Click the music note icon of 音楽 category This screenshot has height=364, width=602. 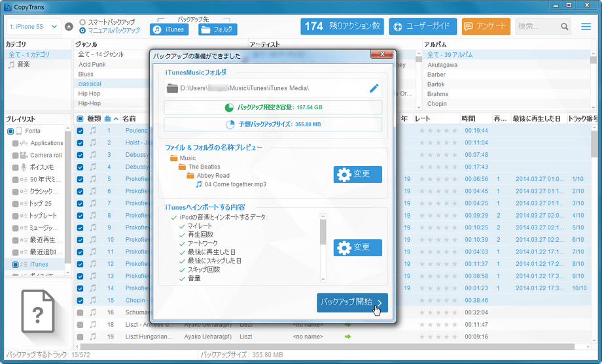click(12, 65)
